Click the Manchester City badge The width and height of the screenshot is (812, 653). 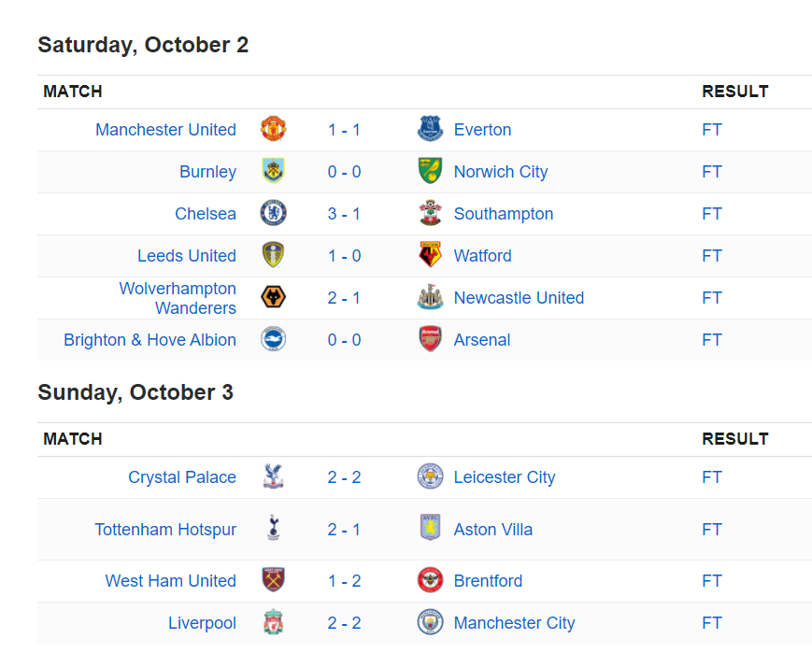click(431, 622)
